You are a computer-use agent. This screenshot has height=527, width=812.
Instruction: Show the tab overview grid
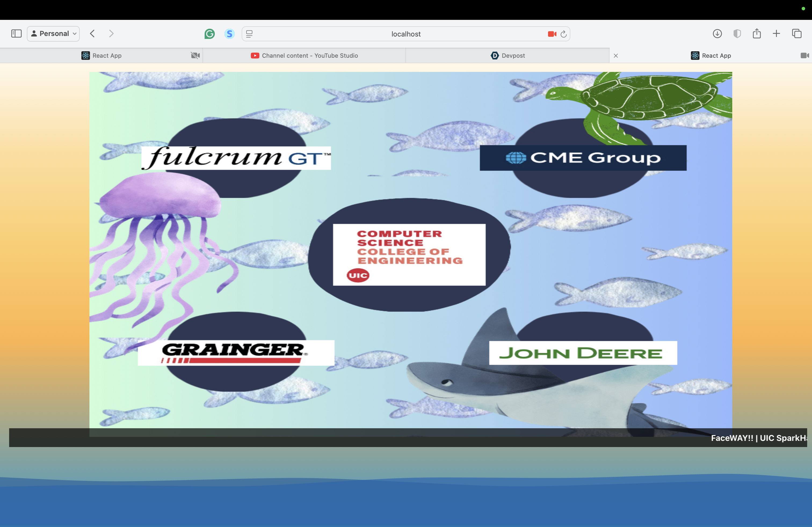[797, 33]
